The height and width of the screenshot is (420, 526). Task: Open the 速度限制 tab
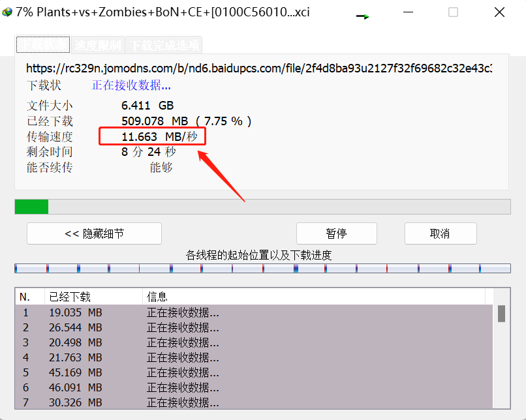click(98, 45)
